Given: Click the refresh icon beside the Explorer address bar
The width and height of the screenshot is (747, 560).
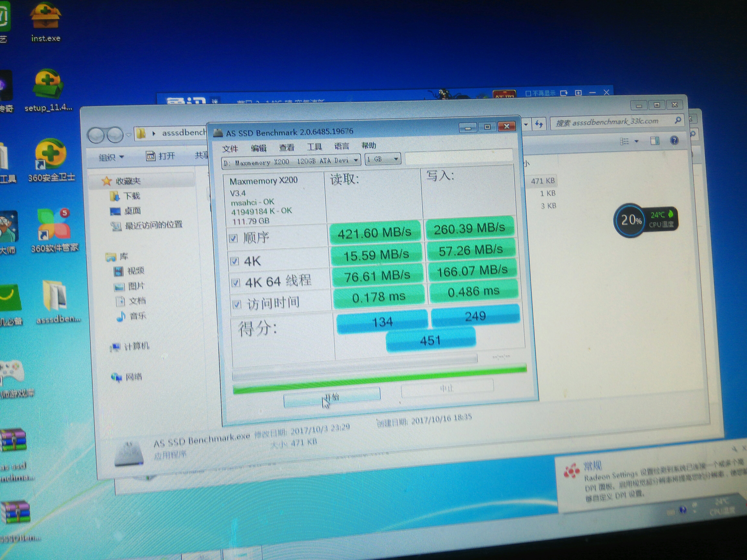Looking at the screenshot, I should click(x=539, y=124).
